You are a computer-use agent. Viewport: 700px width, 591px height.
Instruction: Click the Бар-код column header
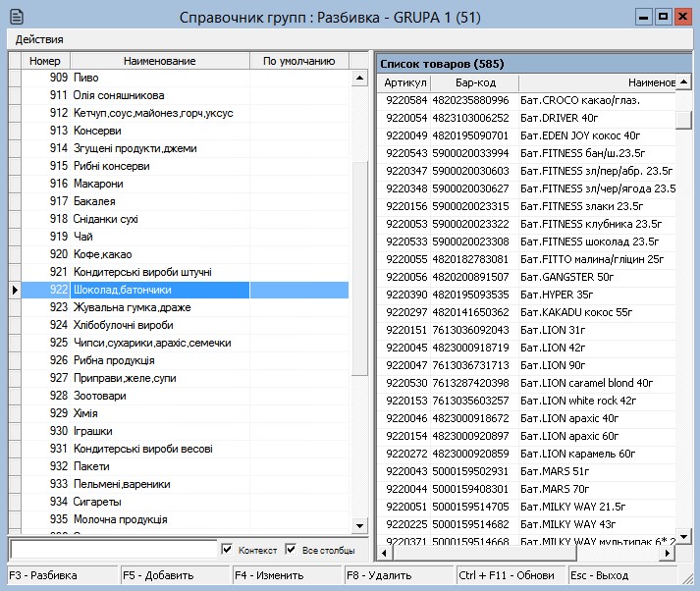(473, 83)
